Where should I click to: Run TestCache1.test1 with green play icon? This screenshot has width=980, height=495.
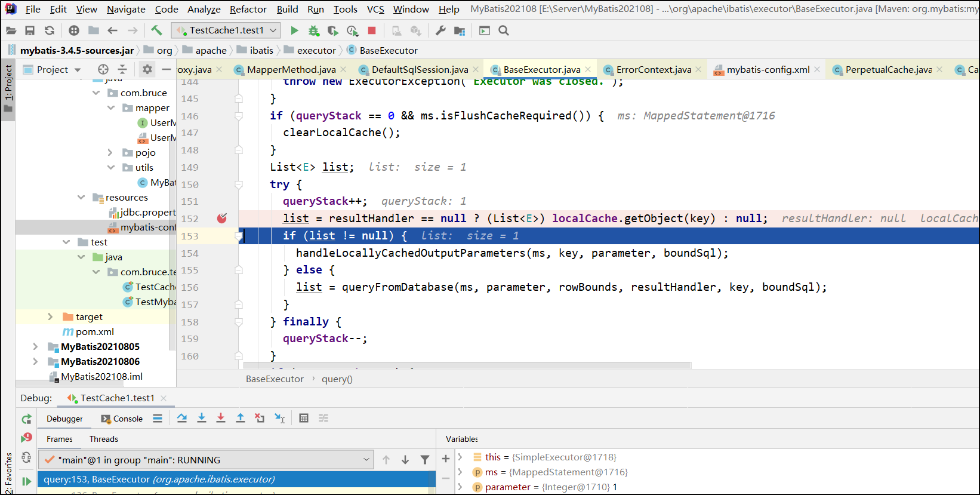(294, 30)
